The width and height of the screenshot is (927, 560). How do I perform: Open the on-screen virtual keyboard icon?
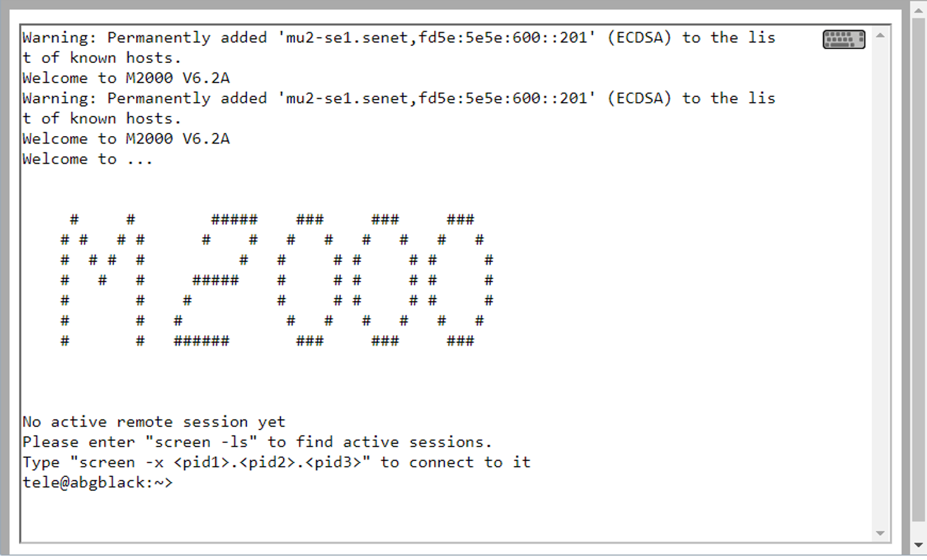pyautogui.click(x=844, y=40)
